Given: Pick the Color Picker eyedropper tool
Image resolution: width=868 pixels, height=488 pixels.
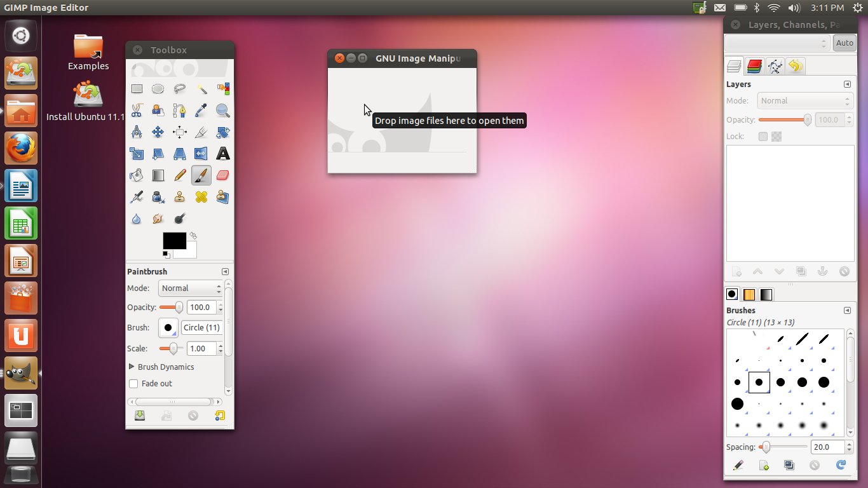Looking at the screenshot, I should 201,111.
